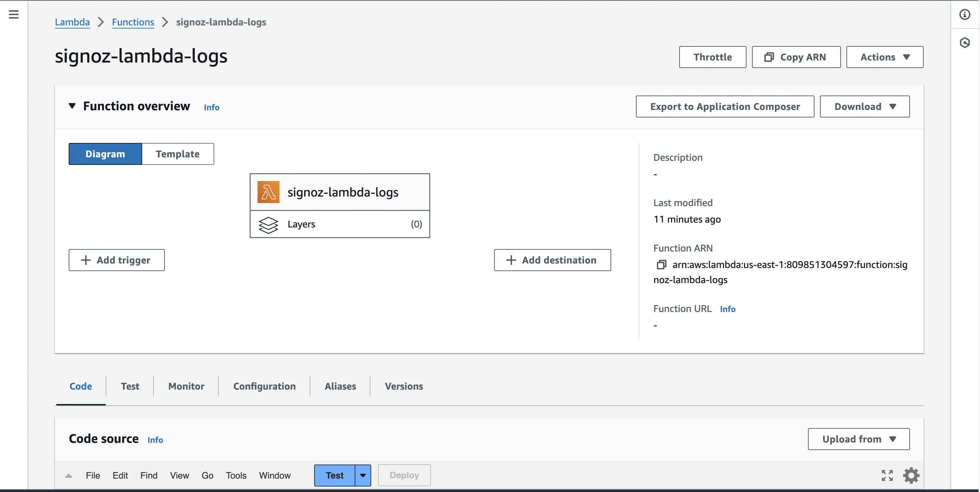Select the Test tab
Viewport: 980px width, 492px height.
130,386
